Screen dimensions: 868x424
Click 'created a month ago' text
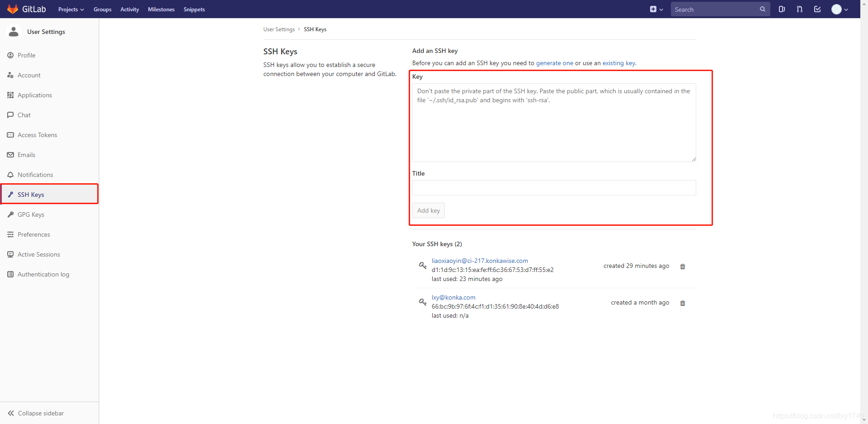coord(640,302)
